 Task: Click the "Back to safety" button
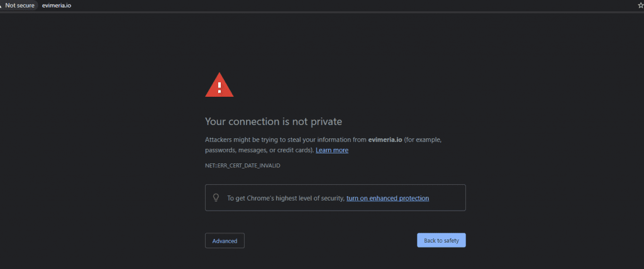pos(441,240)
